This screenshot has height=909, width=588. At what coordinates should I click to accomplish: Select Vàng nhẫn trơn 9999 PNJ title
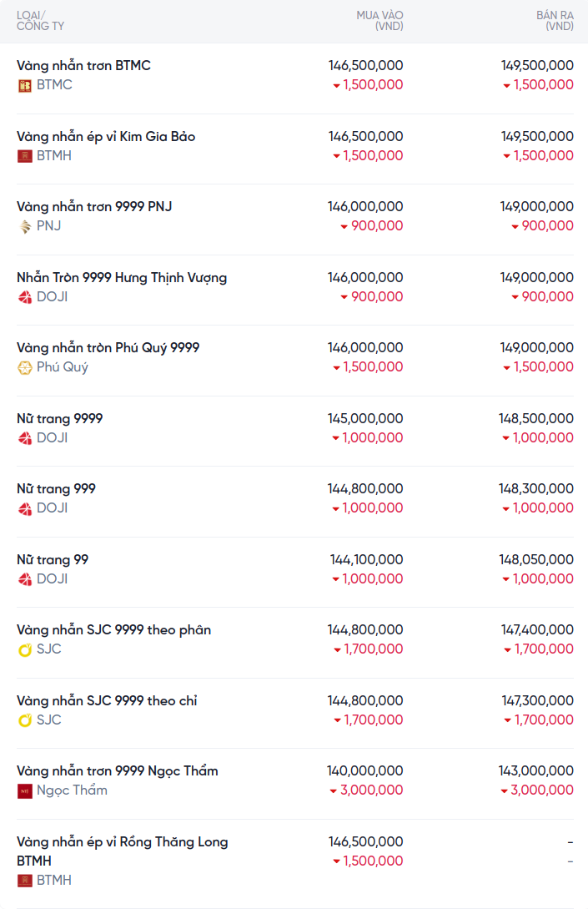pyautogui.click(x=94, y=206)
